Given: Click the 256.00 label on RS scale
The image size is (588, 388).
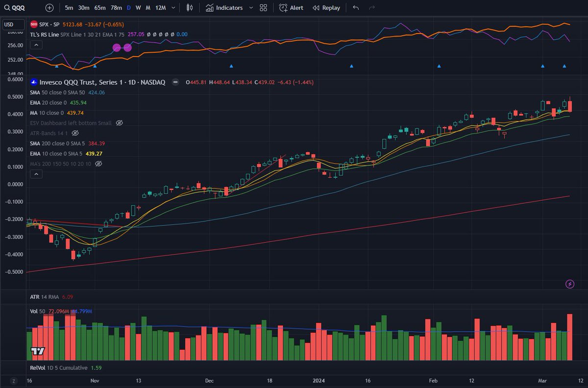Looking at the screenshot, I should [15, 46].
